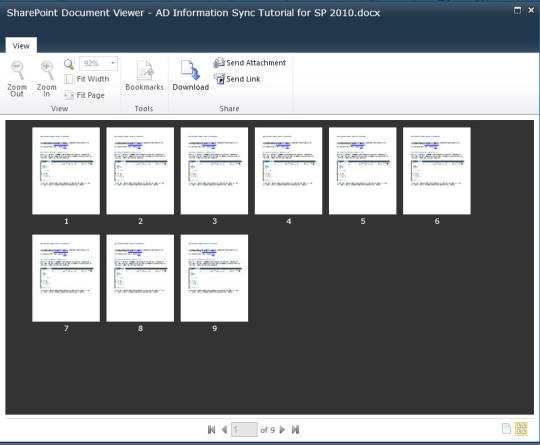Open page 2 thumbnail
540x445 pixels.
point(140,171)
